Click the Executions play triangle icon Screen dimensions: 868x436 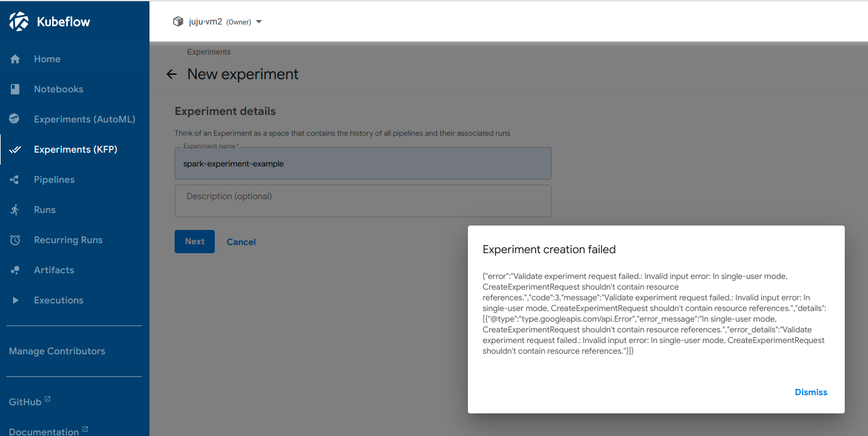click(15, 300)
